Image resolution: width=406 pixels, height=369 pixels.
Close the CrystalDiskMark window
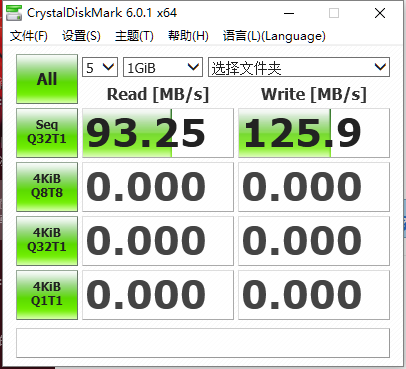pos(380,13)
